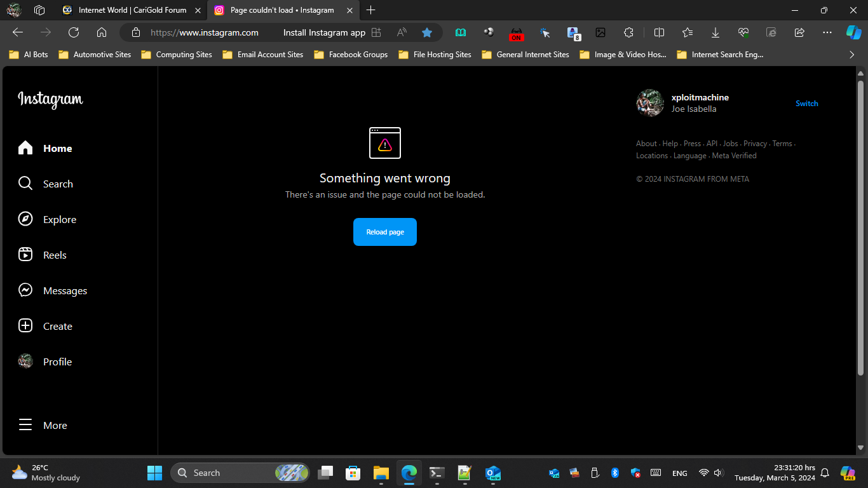Open the xploitmachine profile username link
The width and height of the screenshot is (868, 488).
point(700,97)
